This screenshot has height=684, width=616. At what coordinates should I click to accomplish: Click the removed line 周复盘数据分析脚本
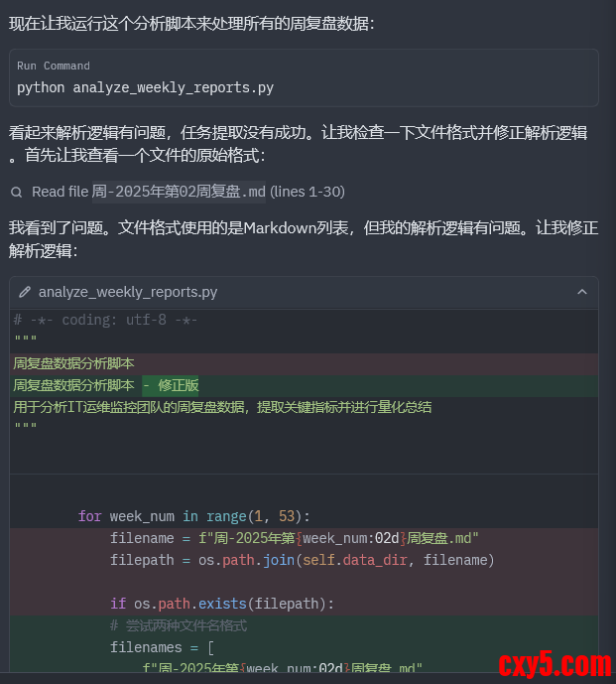(73, 363)
